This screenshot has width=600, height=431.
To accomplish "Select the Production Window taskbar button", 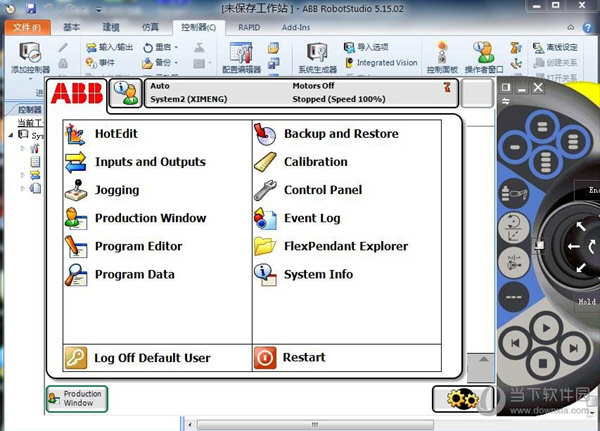I will click(x=77, y=399).
